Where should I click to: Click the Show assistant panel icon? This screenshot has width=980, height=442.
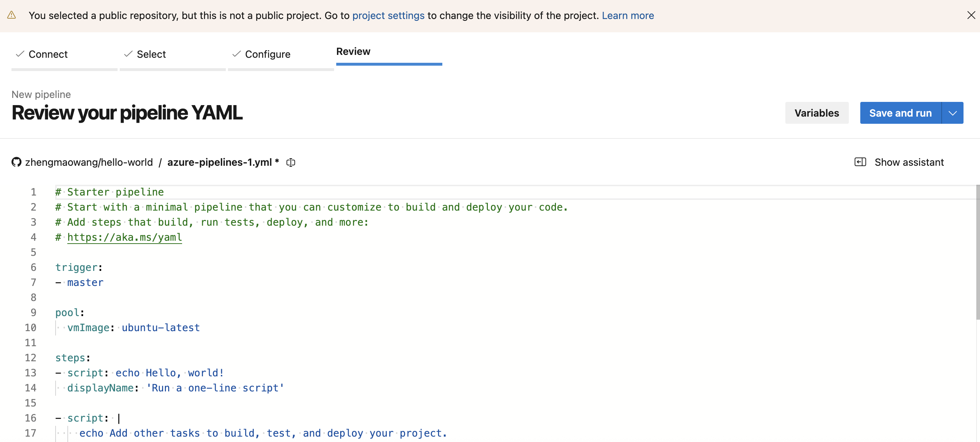[860, 162]
